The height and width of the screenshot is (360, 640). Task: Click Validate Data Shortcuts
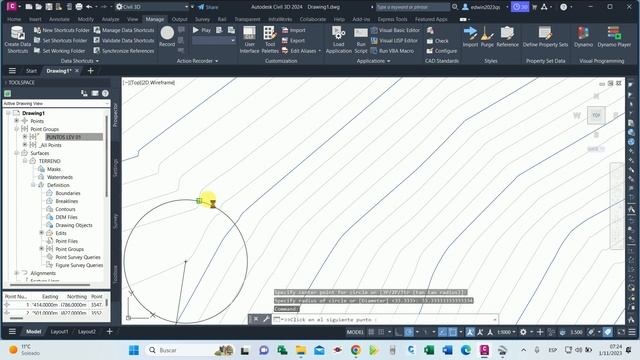pyautogui.click(x=124, y=40)
